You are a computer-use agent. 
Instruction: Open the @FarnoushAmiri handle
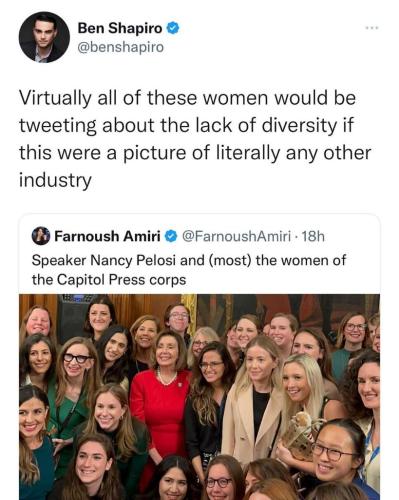236,236
